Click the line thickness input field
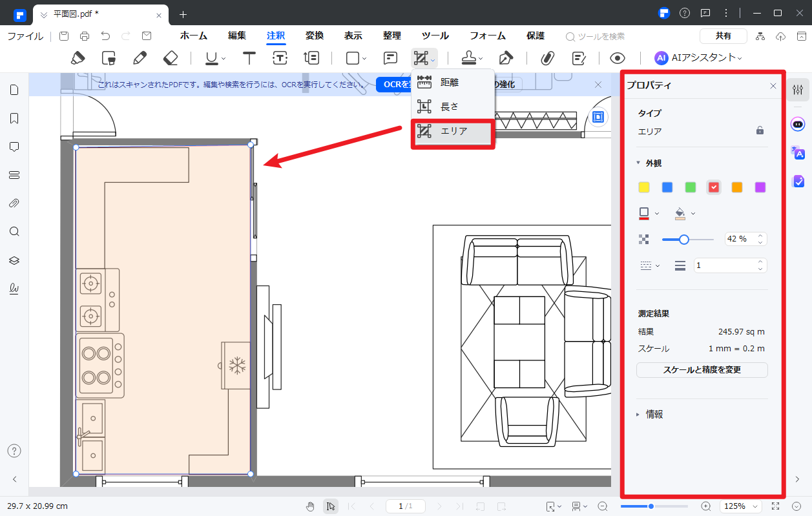The height and width of the screenshot is (516, 812). (724, 265)
